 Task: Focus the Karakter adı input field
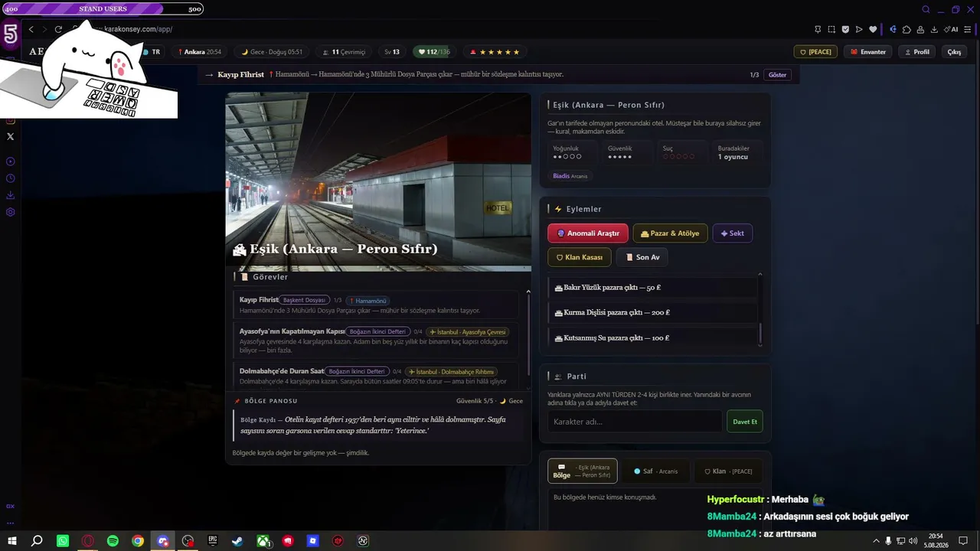[635, 422]
